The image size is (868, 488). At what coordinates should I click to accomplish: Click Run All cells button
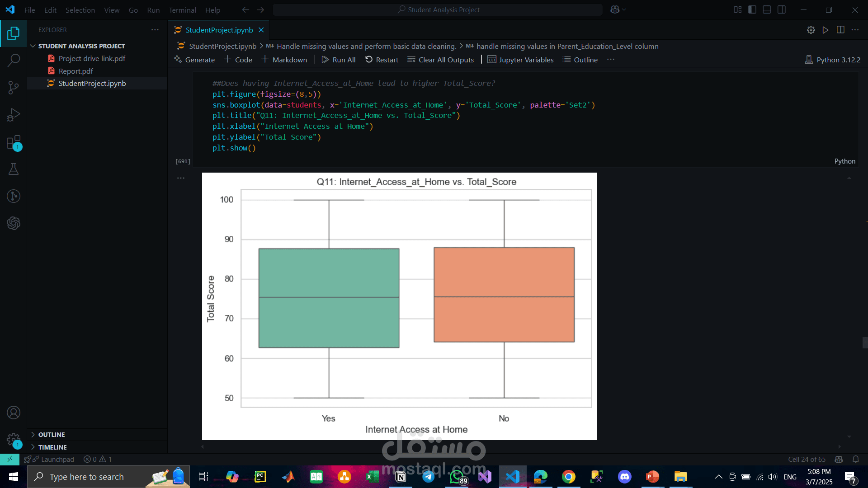pyautogui.click(x=339, y=60)
